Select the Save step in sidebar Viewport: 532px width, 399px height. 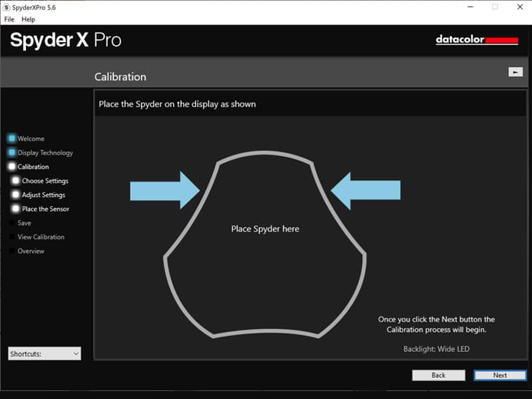(24, 223)
